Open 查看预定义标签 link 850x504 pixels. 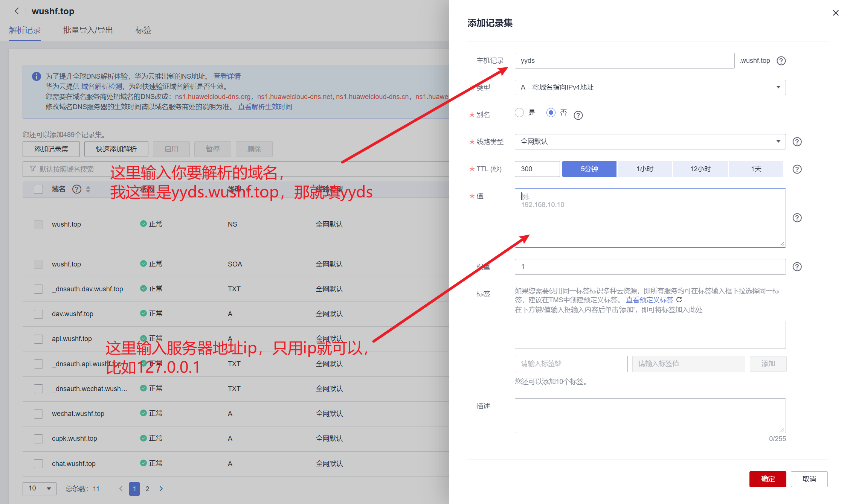[x=649, y=300]
